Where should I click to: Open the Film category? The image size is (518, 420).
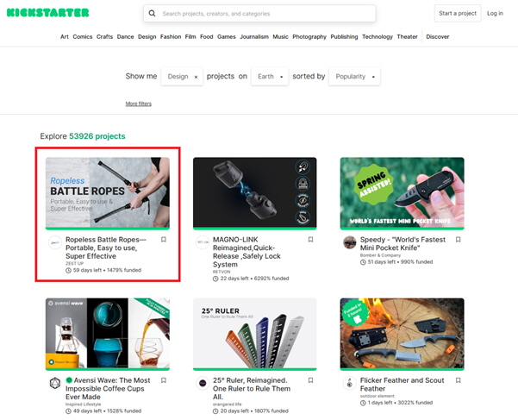[x=190, y=37]
